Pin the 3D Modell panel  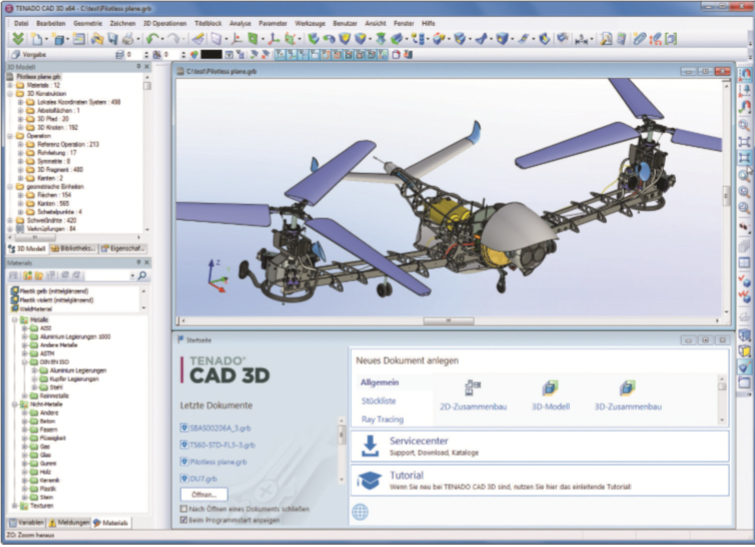[139, 66]
